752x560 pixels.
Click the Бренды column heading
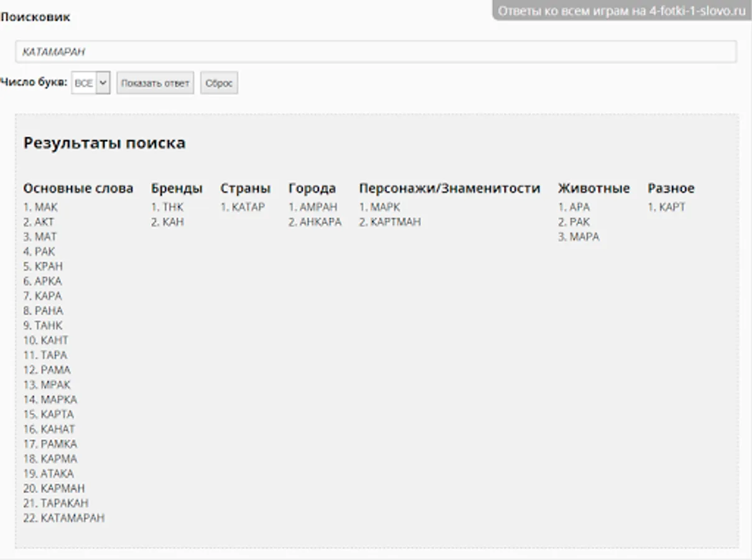click(x=177, y=189)
